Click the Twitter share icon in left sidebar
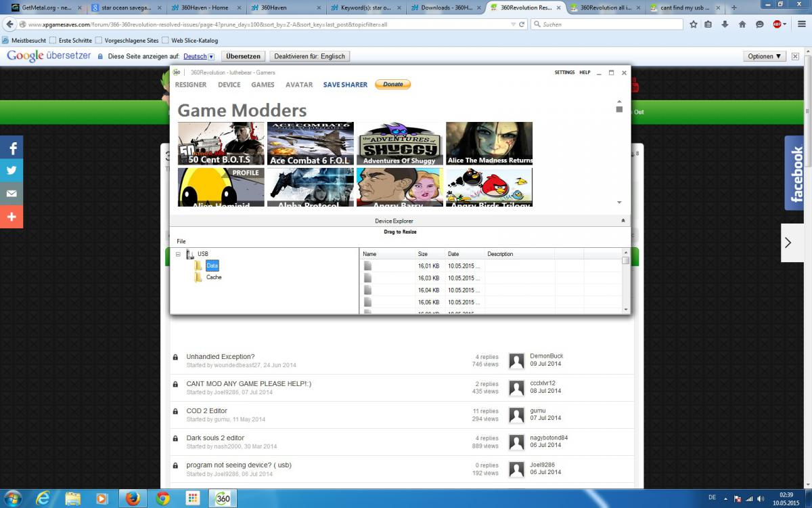This screenshot has width=812, height=508. click(x=12, y=170)
